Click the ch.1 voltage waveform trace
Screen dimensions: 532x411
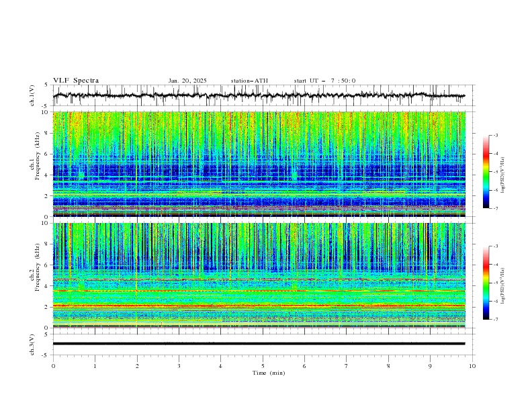point(259,95)
